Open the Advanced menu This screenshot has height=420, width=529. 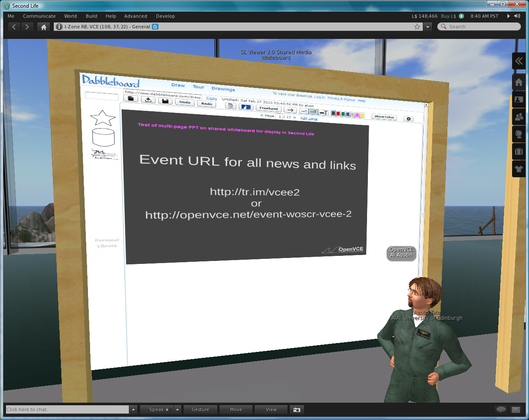click(x=136, y=16)
